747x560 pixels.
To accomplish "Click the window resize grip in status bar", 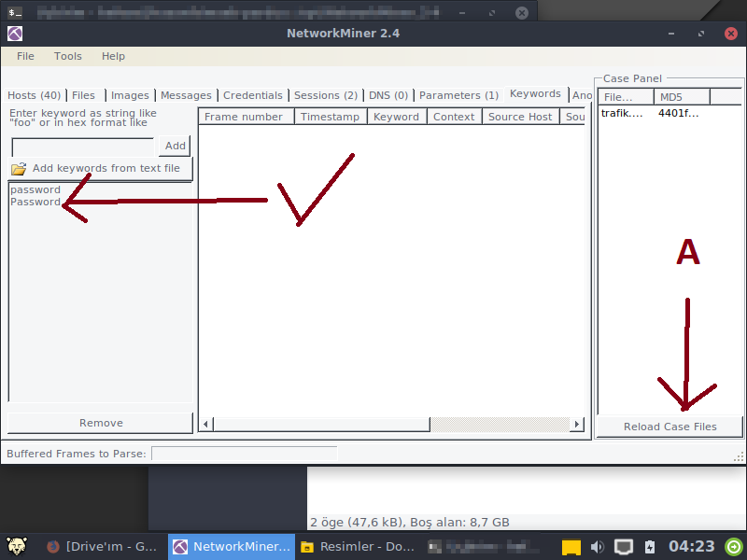I will point(739,457).
